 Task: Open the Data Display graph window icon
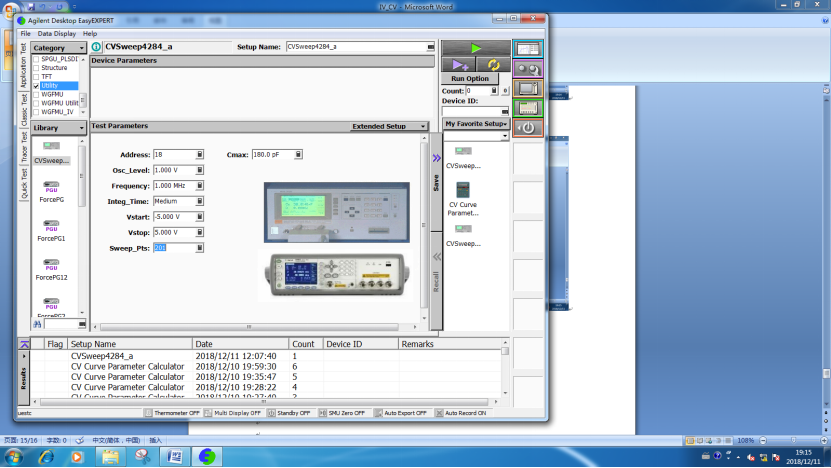528,49
